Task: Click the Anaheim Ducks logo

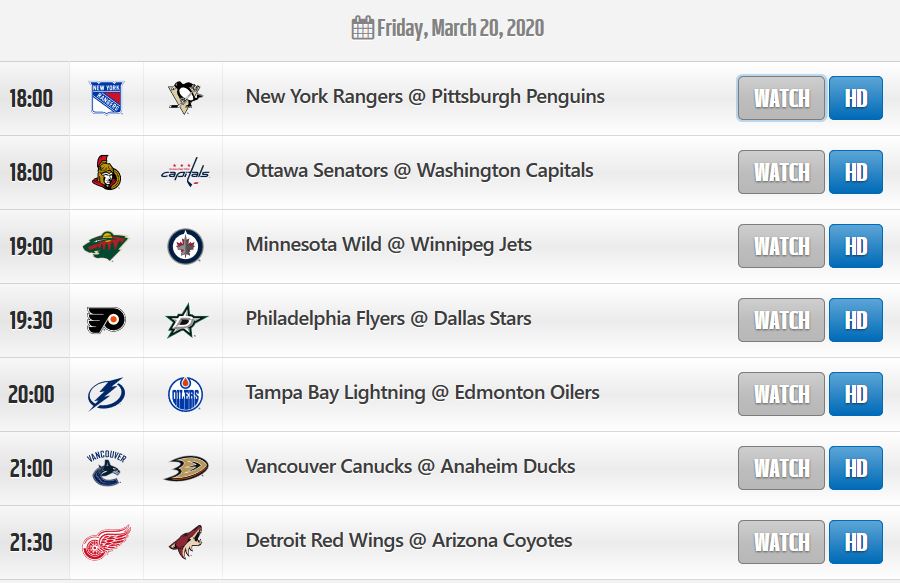Action: [x=186, y=468]
